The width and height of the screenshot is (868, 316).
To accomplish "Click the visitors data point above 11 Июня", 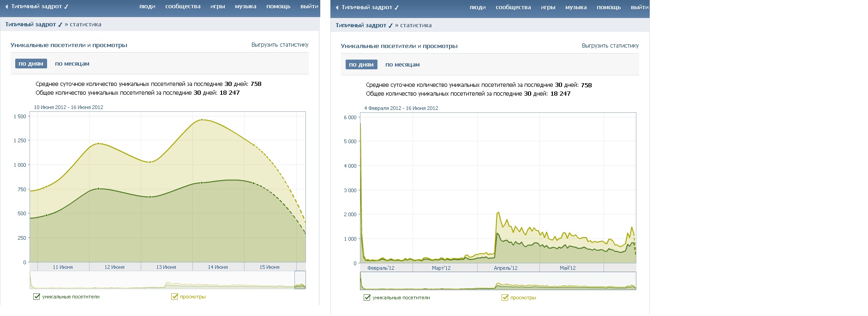I will (x=47, y=215).
